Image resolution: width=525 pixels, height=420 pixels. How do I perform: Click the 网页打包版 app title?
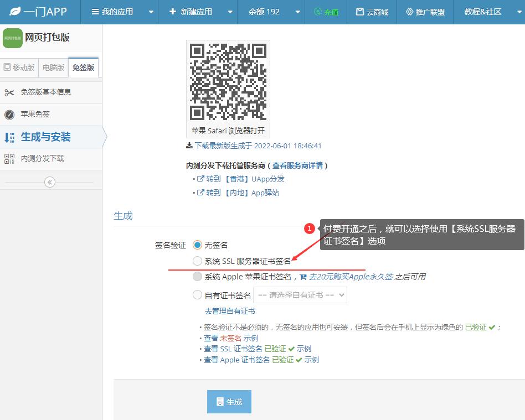coord(47,37)
